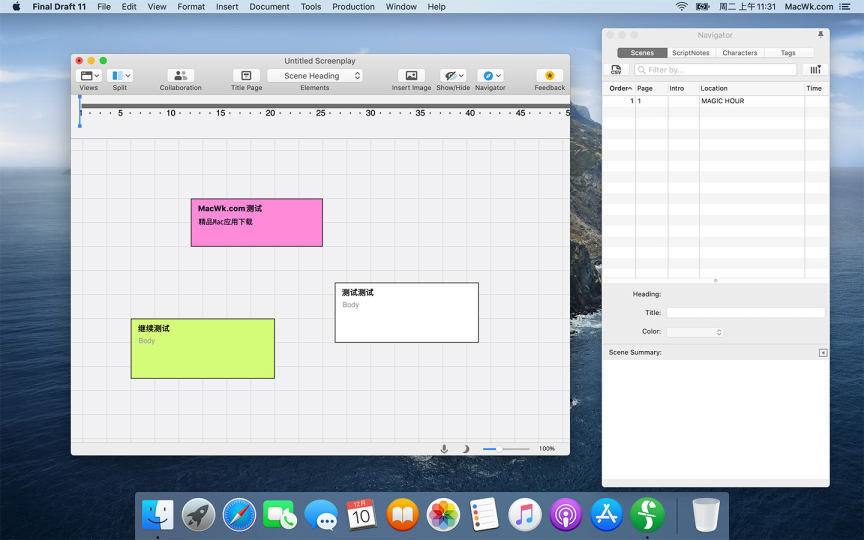The height and width of the screenshot is (540, 864).
Task: Open the Scene Heading elements dropdown
Action: tap(315, 75)
